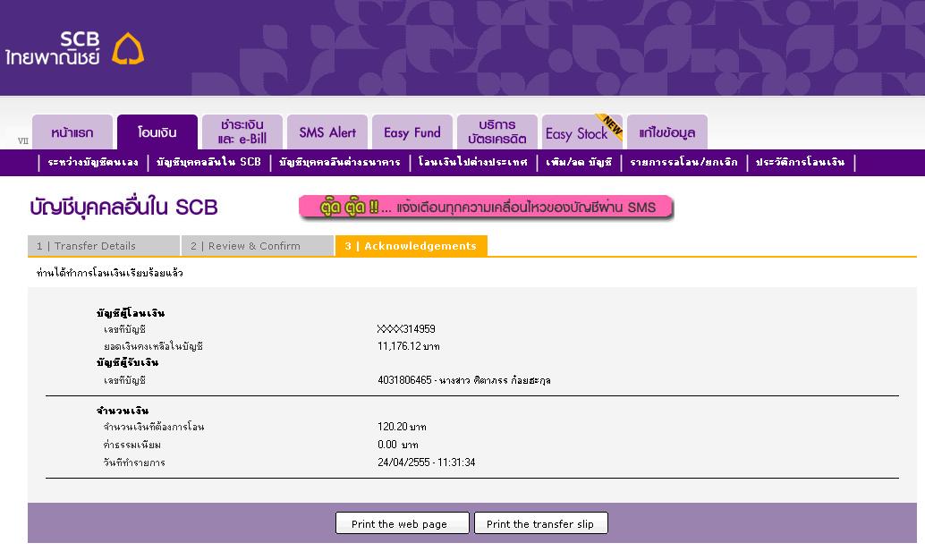Image resolution: width=925 pixels, height=560 pixels.
Task: Click step 1 Transfer Details
Action: (x=104, y=246)
